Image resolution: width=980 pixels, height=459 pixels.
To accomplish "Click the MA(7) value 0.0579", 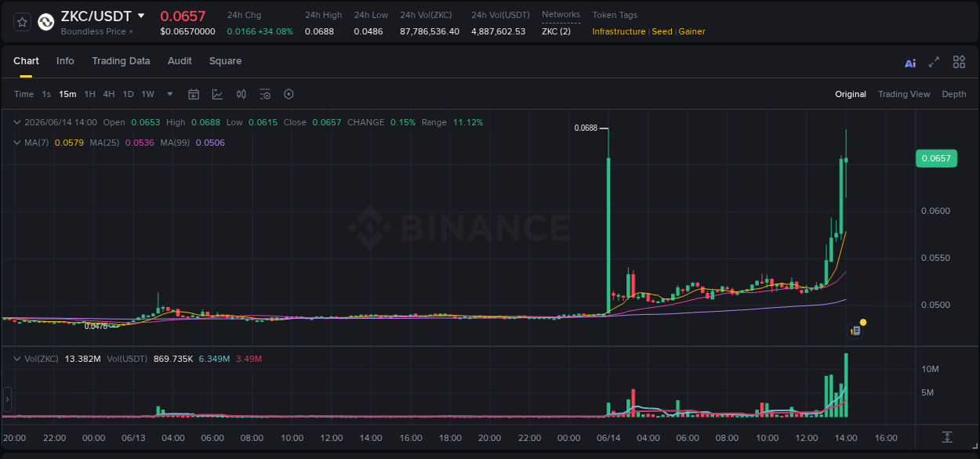I will click(69, 143).
